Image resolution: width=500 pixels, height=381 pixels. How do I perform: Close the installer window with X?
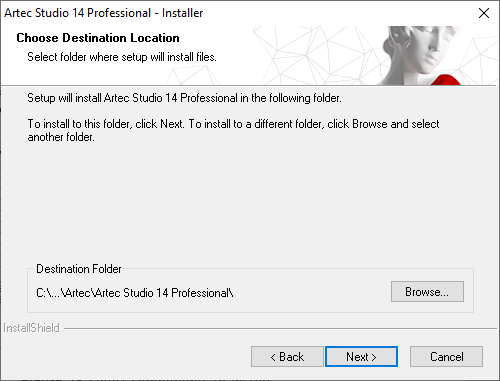pyautogui.click(x=484, y=13)
